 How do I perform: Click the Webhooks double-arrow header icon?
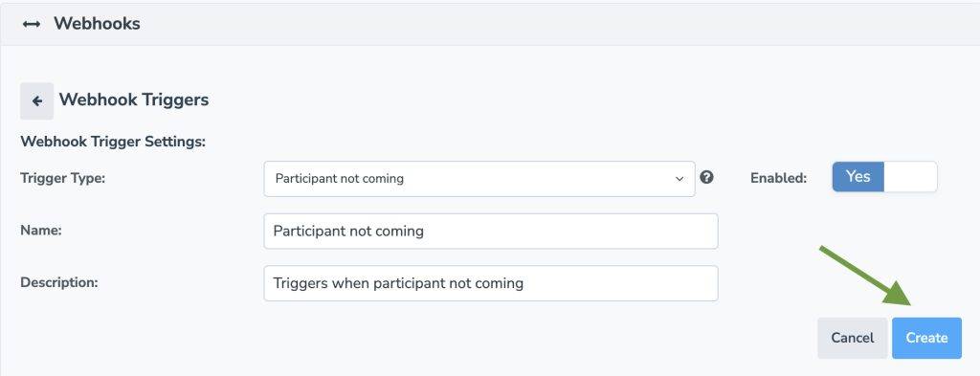tap(32, 24)
